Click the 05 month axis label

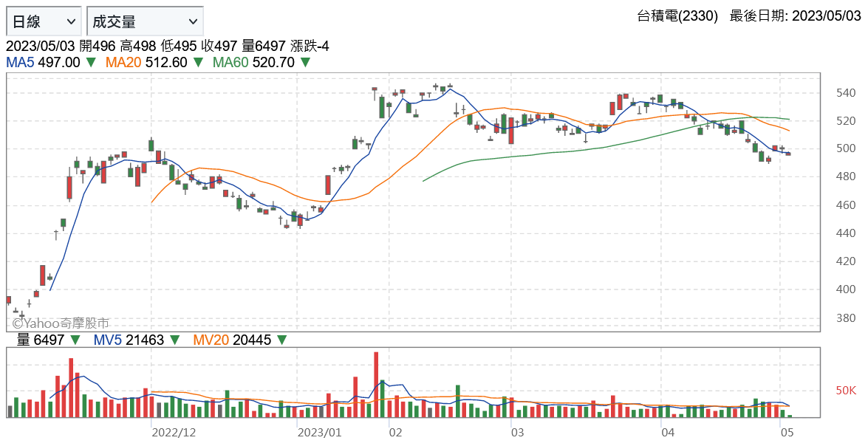pyautogui.click(x=787, y=432)
